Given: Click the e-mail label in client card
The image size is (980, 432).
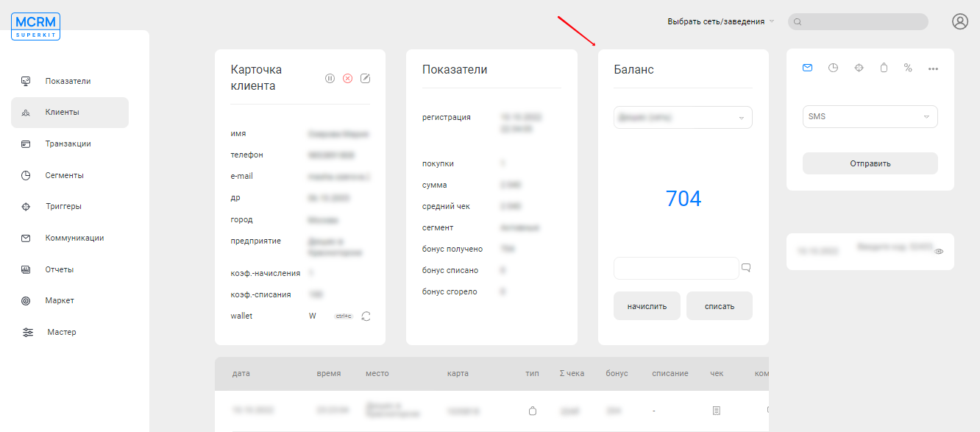Looking at the screenshot, I should click(x=241, y=176).
